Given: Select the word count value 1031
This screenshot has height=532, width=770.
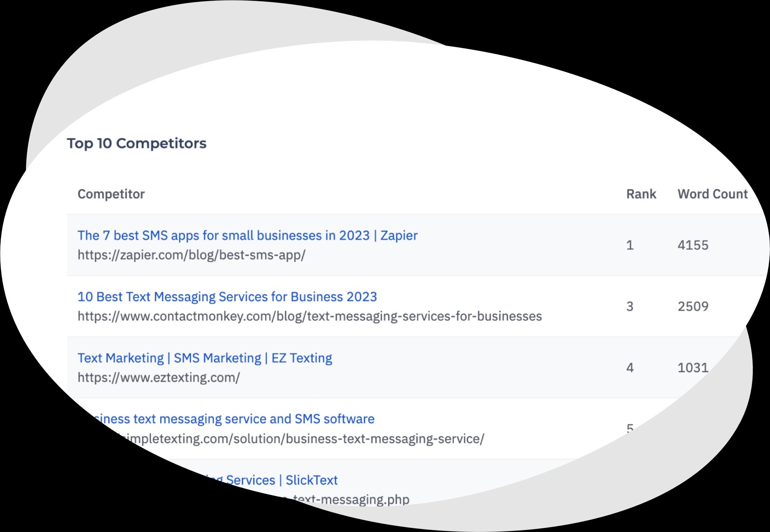Looking at the screenshot, I should 693,368.
